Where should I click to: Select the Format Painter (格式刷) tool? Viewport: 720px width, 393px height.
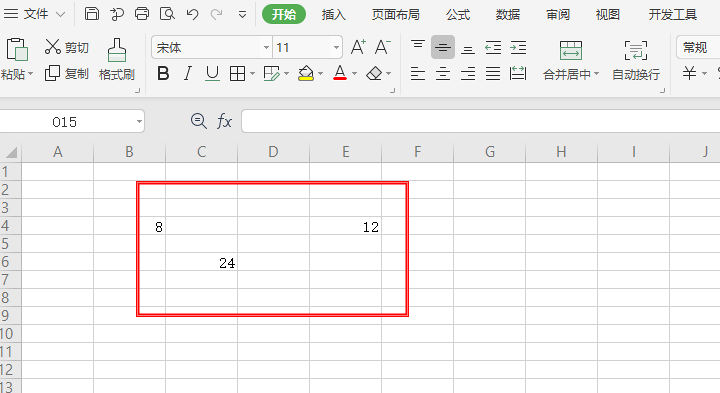pos(117,60)
